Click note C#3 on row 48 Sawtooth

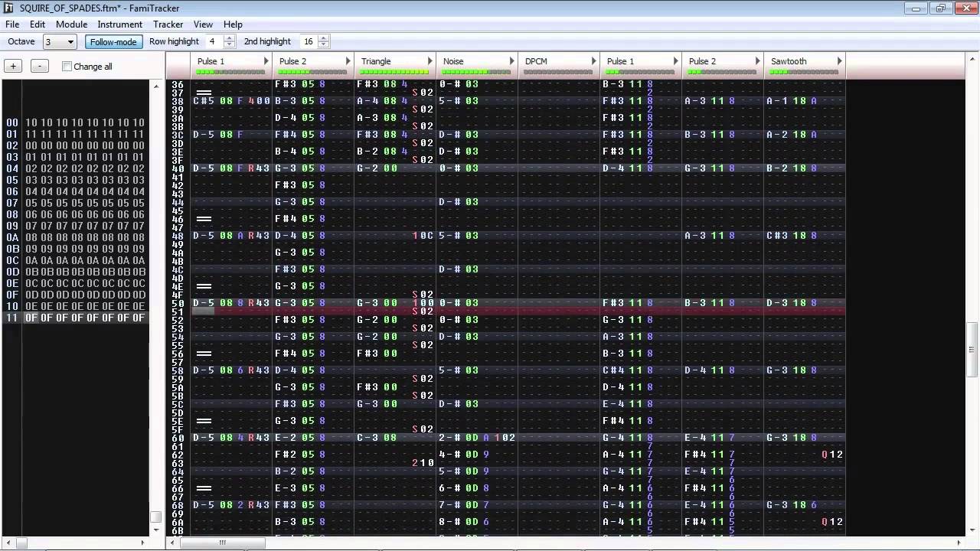click(x=777, y=236)
